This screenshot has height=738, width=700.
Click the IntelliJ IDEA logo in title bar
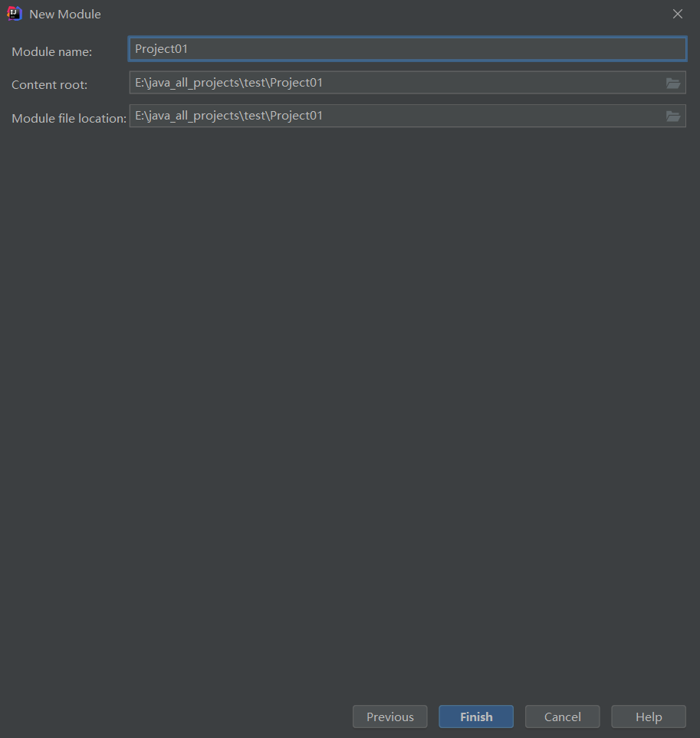click(x=15, y=14)
